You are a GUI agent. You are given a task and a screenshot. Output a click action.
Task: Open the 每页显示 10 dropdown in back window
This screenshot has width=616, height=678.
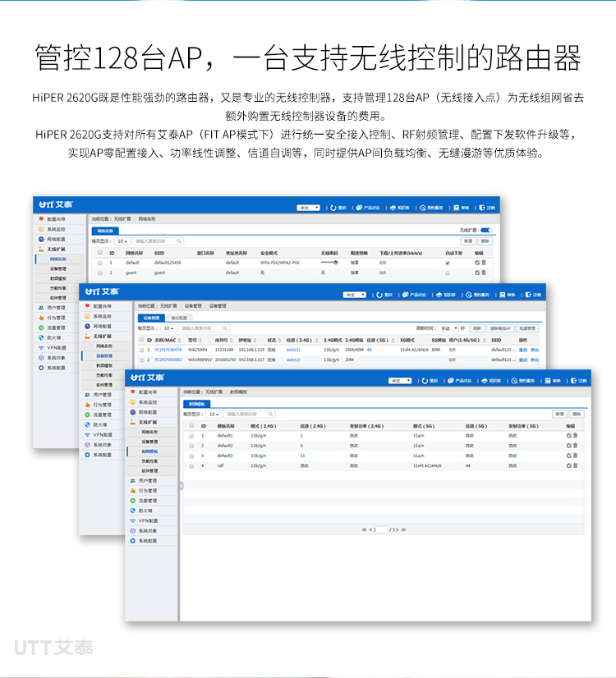click(x=122, y=241)
